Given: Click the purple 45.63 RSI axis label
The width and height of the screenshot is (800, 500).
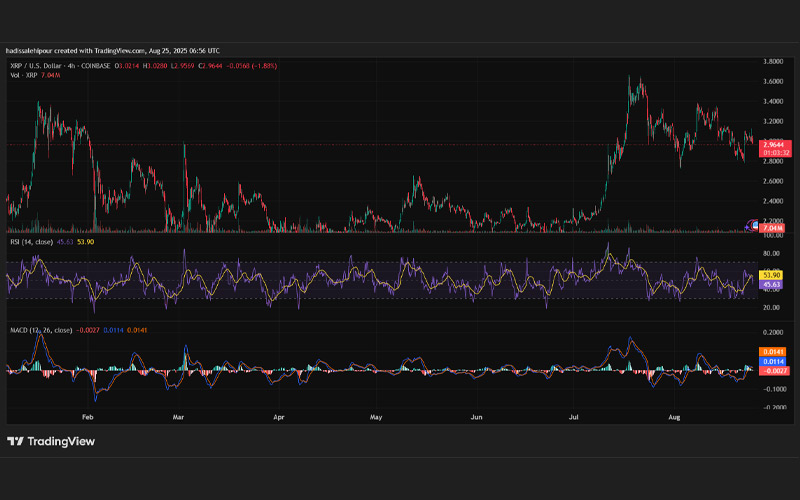Looking at the screenshot, I should pyautogui.click(x=772, y=285).
